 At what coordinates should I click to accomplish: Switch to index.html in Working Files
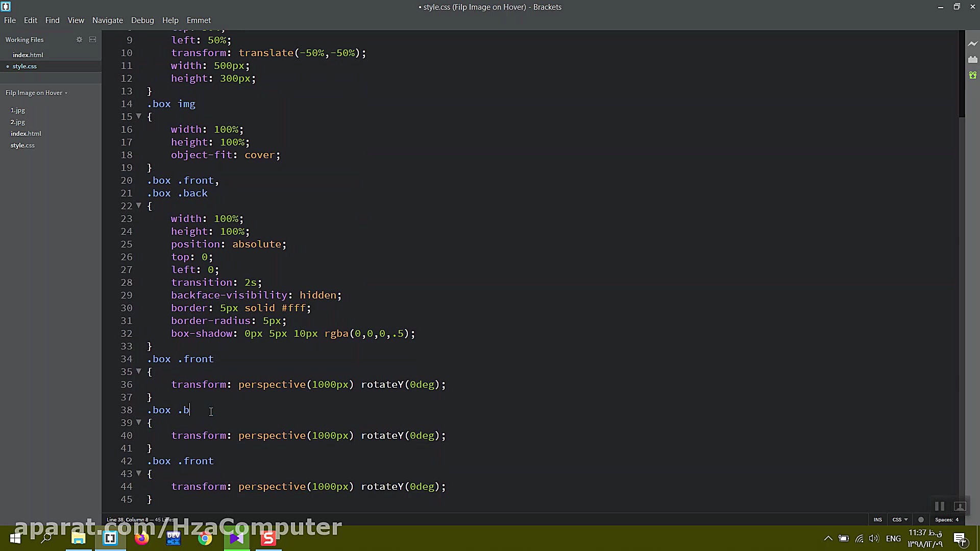(28, 55)
